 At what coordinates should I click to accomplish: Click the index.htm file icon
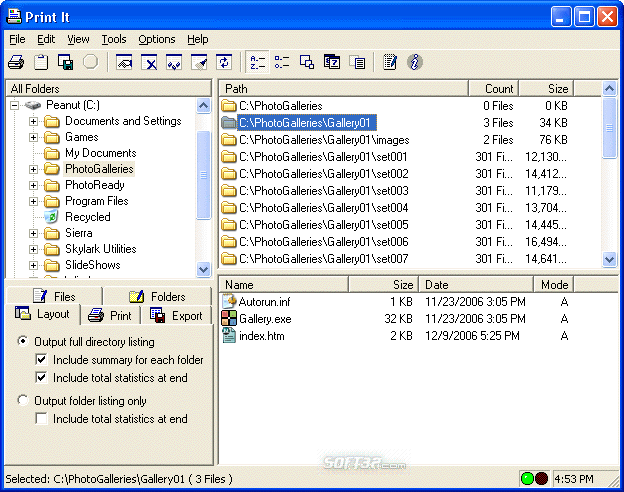coord(229,336)
